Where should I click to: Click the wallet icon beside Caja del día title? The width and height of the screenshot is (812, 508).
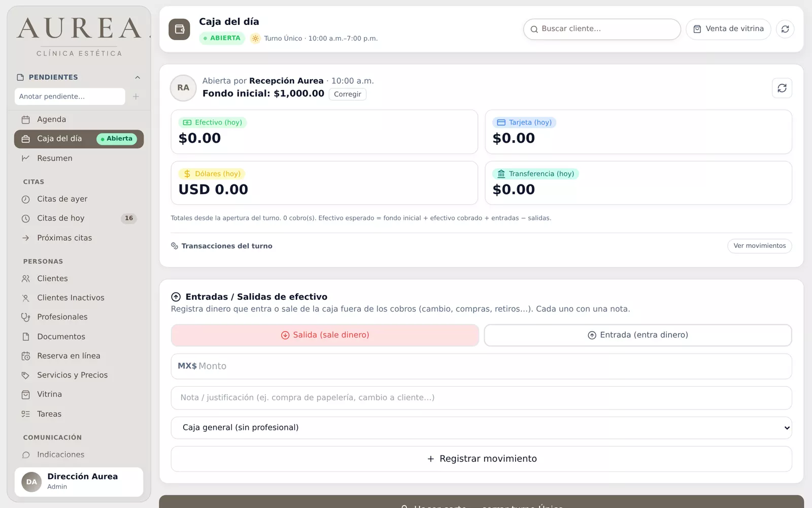(x=179, y=29)
